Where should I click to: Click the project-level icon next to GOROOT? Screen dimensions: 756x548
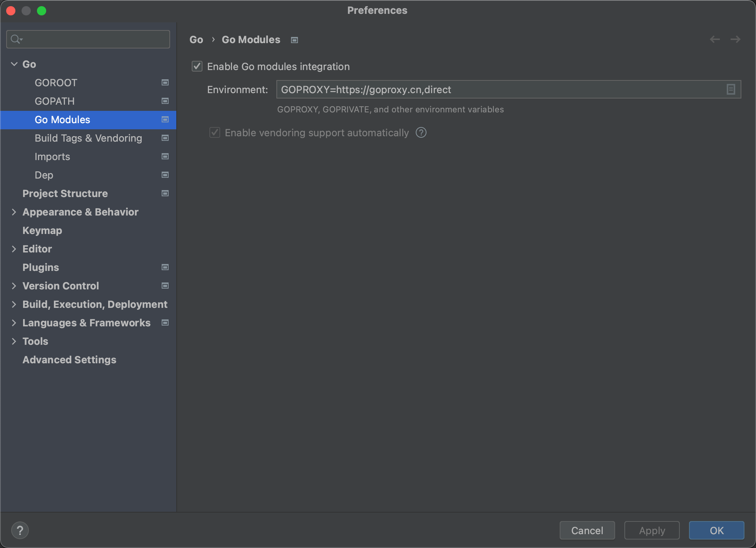(x=165, y=82)
